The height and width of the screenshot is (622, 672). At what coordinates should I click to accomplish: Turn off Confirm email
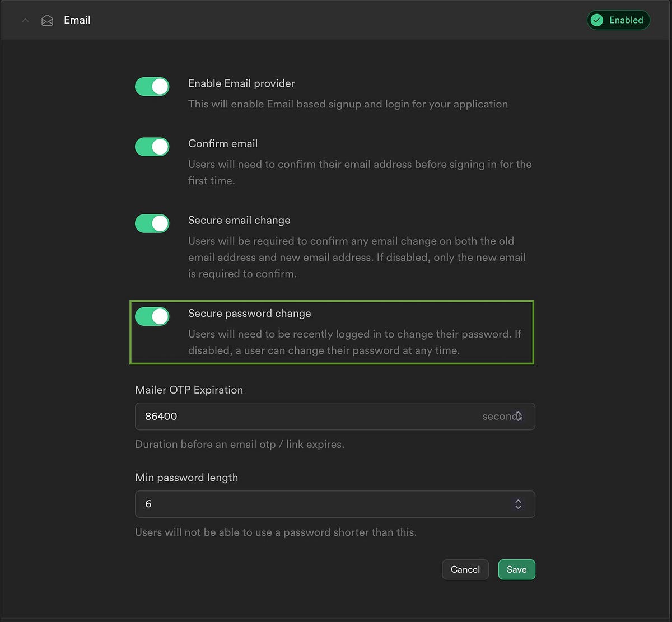(152, 147)
